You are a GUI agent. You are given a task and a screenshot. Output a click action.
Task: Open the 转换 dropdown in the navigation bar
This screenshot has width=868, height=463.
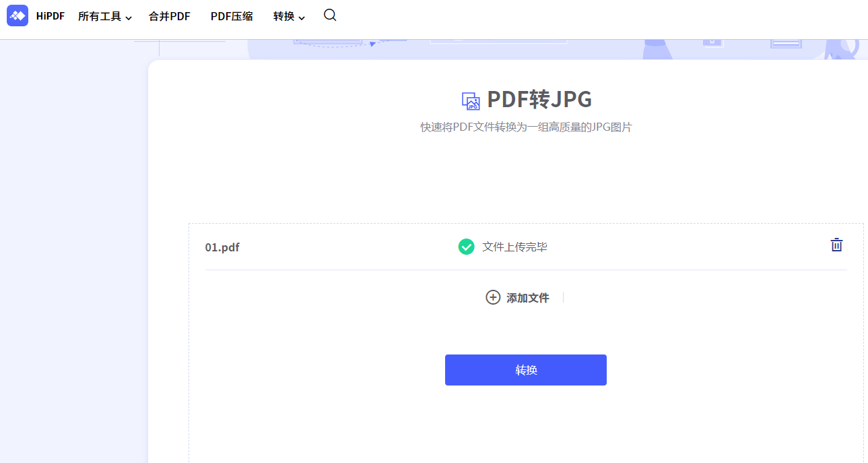pyautogui.click(x=284, y=16)
